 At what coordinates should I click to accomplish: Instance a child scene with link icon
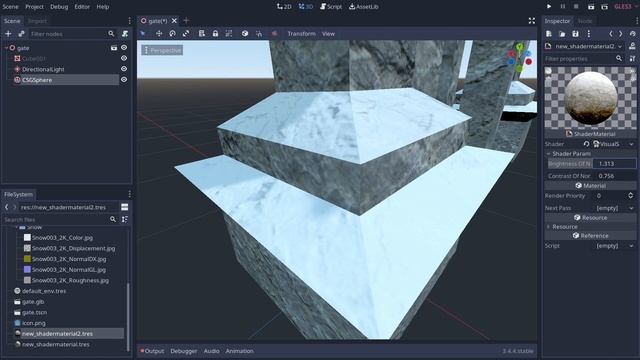(x=21, y=34)
